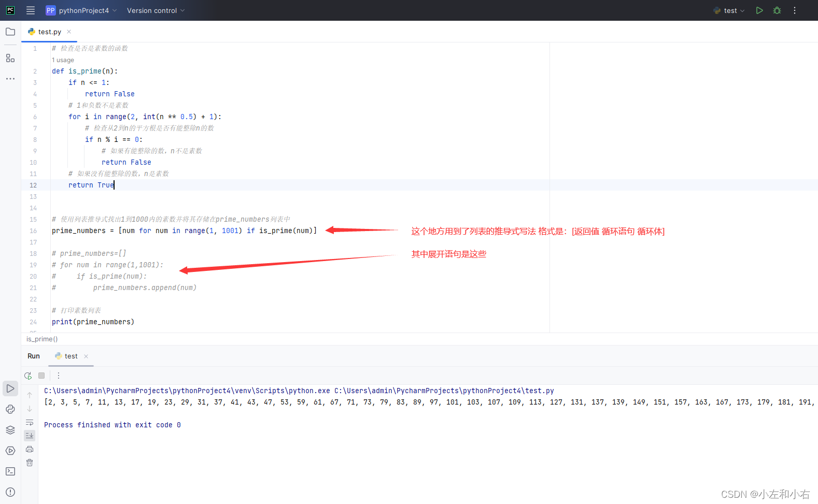The width and height of the screenshot is (818, 504).
Task: Rerun the test program
Action: pyautogui.click(x=28, y=376)
